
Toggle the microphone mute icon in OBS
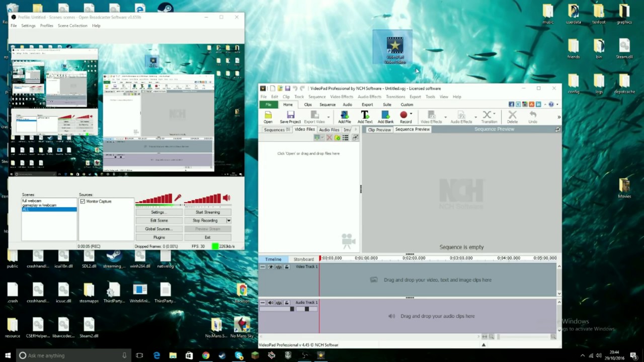pos(178,198)
